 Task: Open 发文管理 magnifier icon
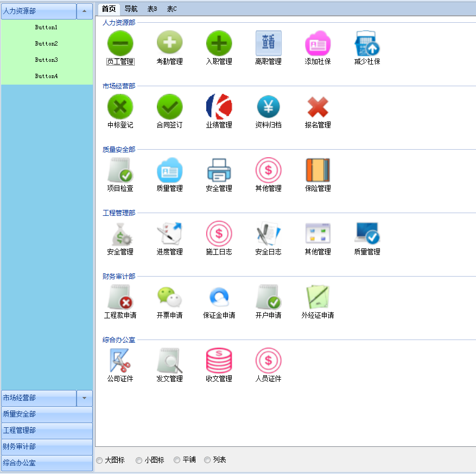(170, 360)
